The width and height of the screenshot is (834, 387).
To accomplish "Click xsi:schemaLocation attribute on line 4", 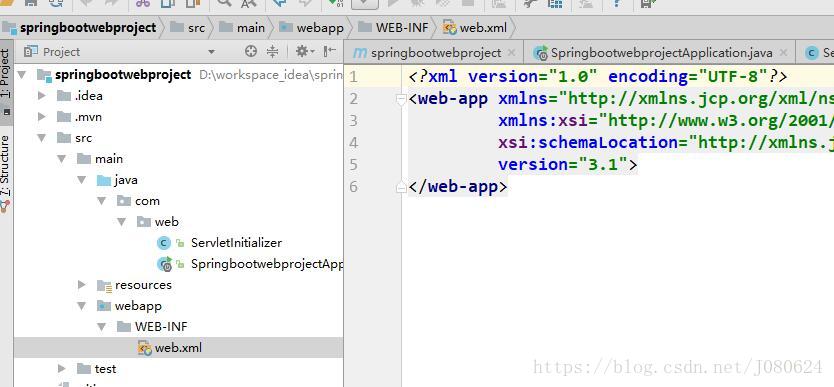I will 588,142.
